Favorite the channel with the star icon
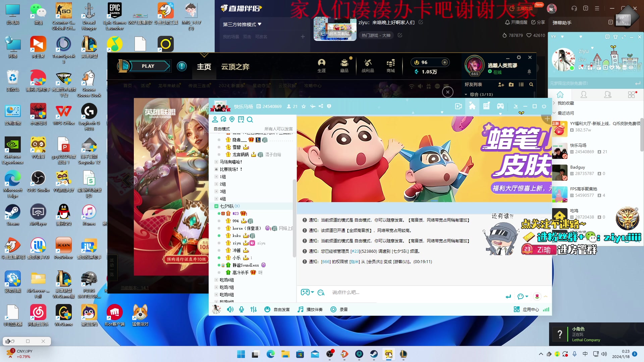The height and width of the screenshot is (362, 644). [x=304, y=106]
